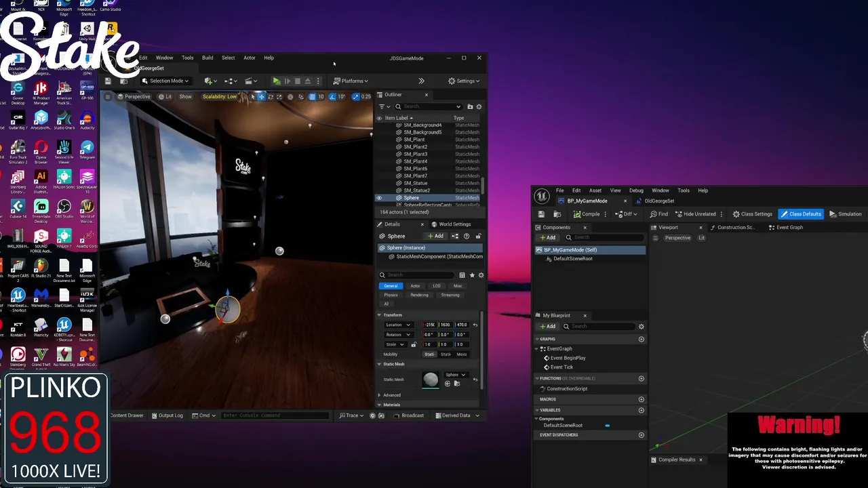
Task: Toggle grid snapping in viewport toolbar
Action: point(312,96)
